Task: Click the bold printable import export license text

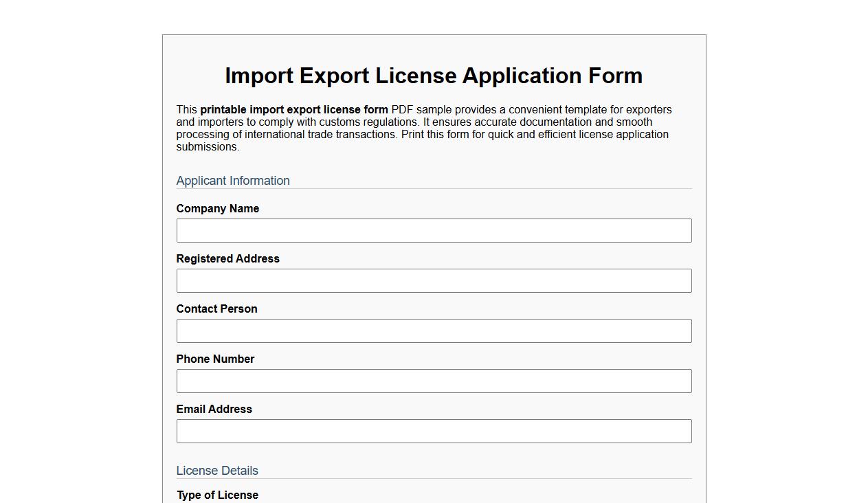Action: pyautogui.click(x=293, y=109)
